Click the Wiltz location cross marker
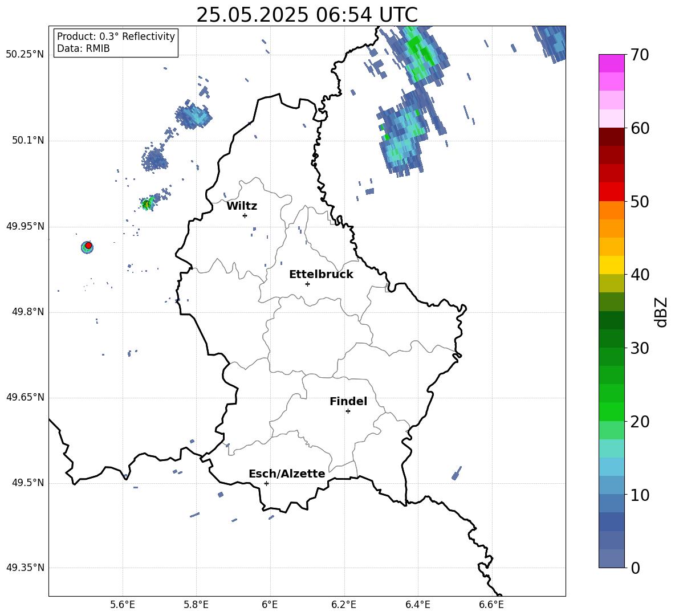Viewport: 675px width, 616px height. coord(245,215)
